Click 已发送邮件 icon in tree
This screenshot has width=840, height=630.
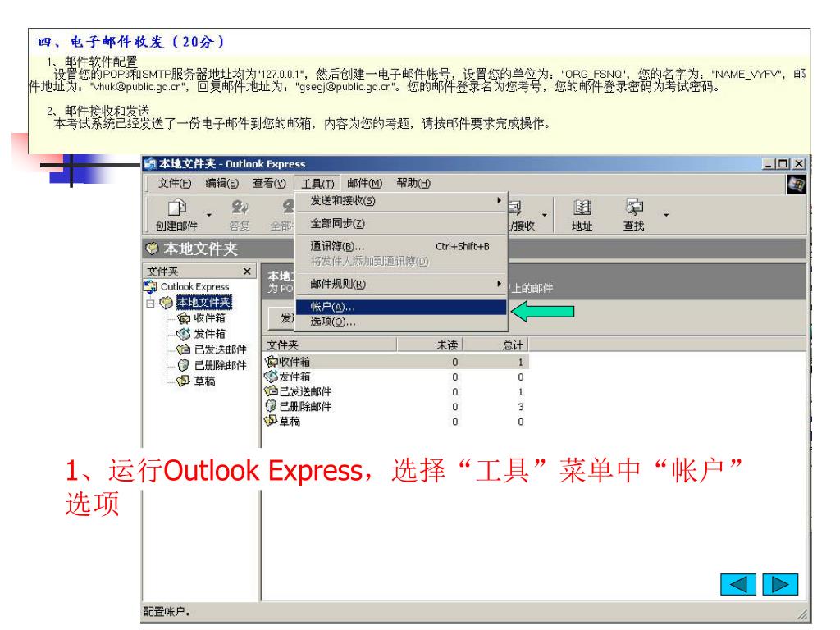[184, 349]
